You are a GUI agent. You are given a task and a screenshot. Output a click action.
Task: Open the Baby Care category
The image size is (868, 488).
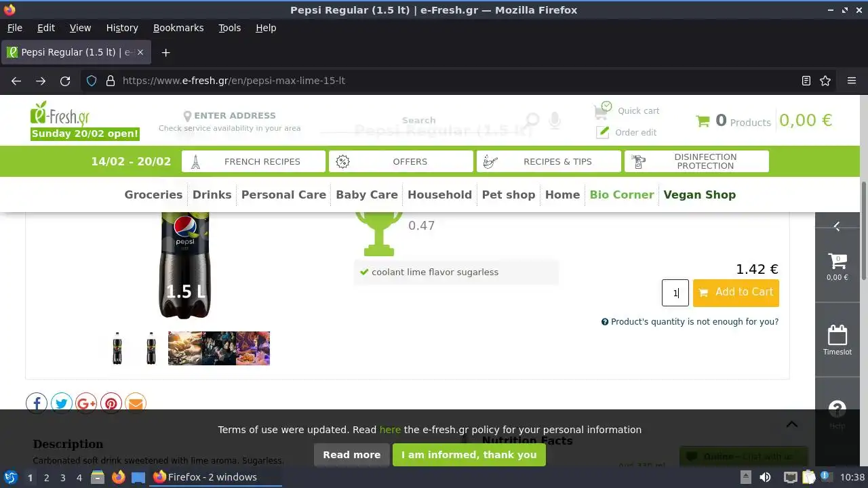pyautogui.click(x=367, y=195)
